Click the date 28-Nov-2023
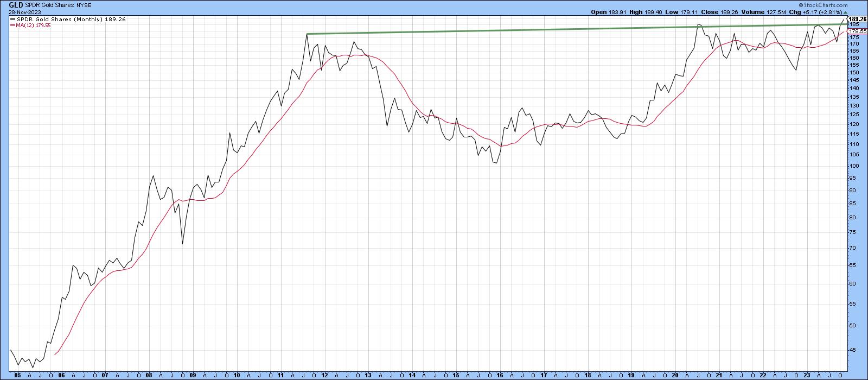The image size is (868, 380). [24, 11]
